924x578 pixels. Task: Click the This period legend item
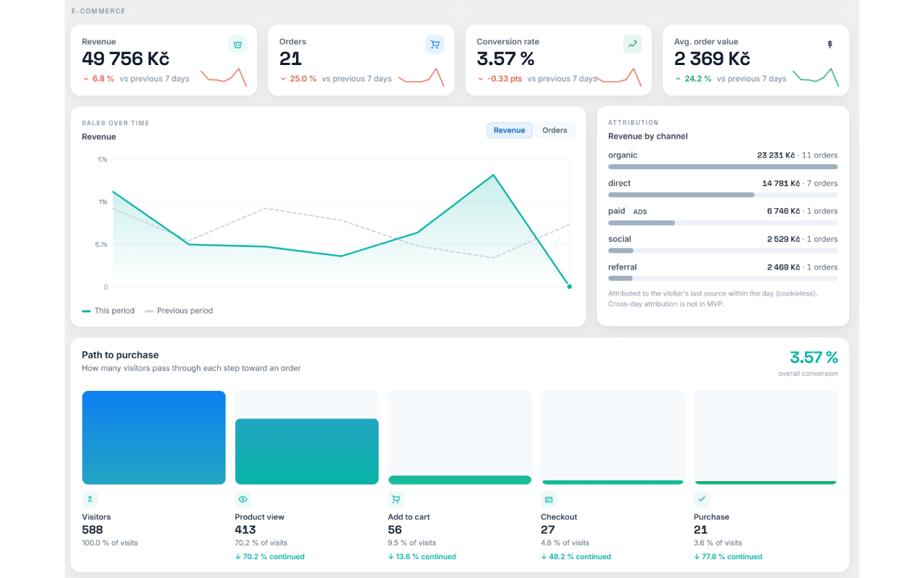108,311
